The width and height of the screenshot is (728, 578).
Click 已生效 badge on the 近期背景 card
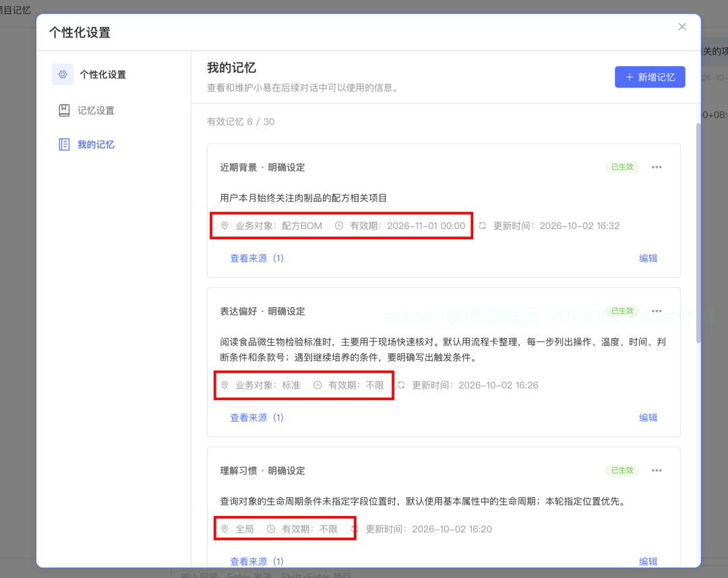(x=622, y=167)
